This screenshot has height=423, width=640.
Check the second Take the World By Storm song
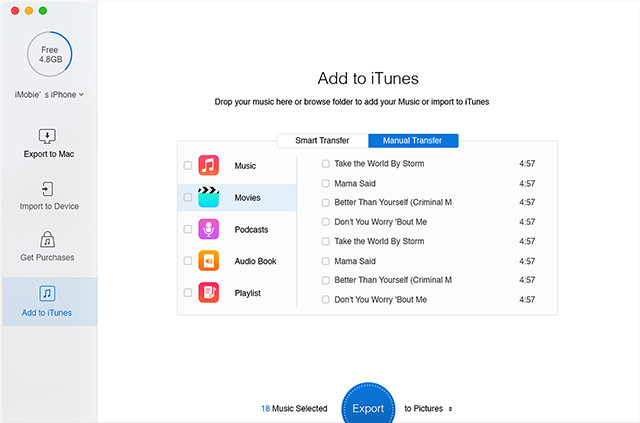(x=326, y=241)
